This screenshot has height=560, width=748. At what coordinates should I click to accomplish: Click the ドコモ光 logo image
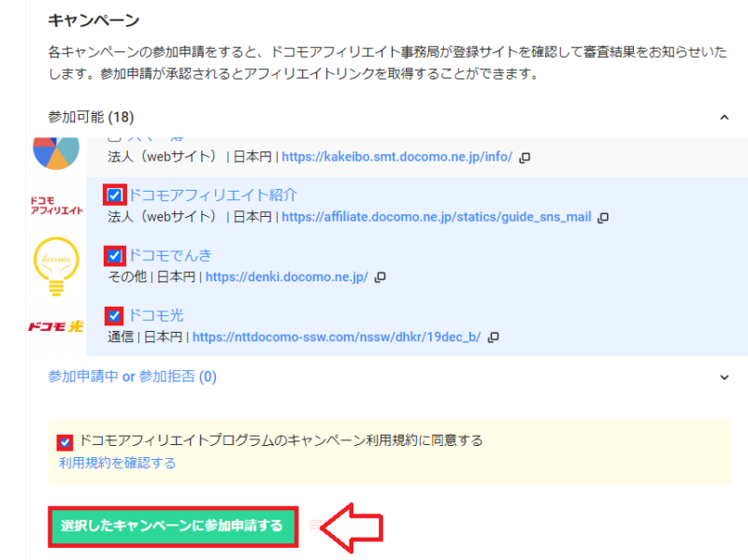point(56,326)
